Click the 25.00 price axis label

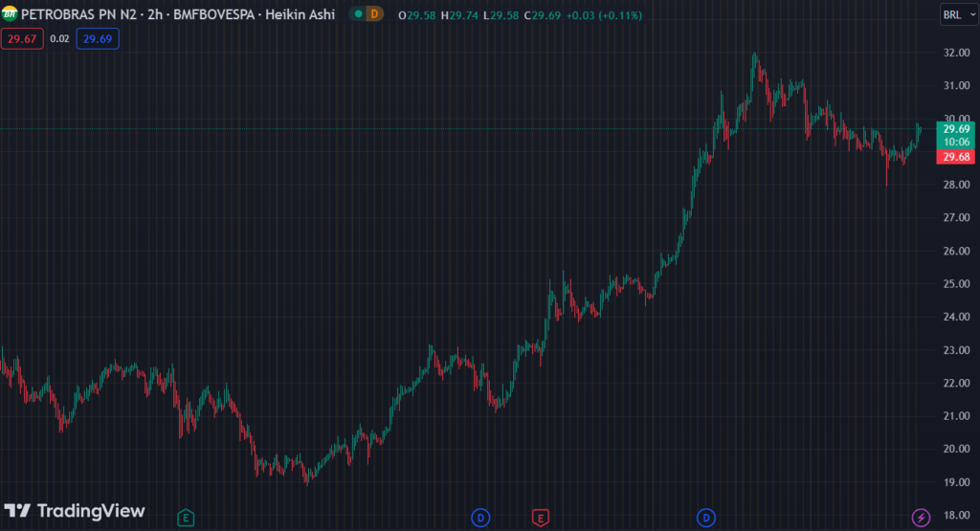(956, 284)
